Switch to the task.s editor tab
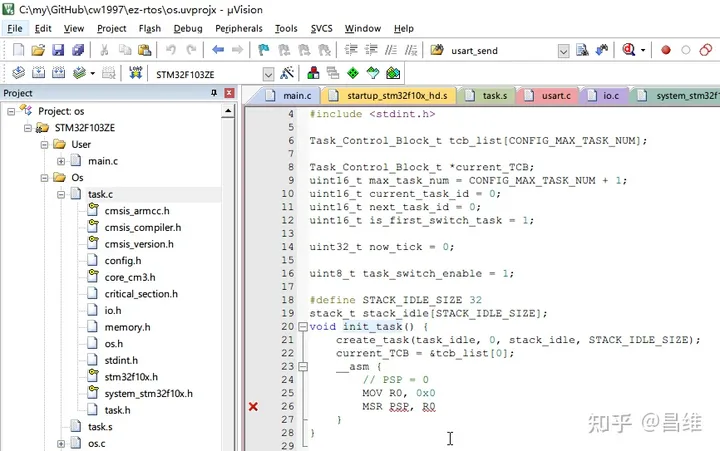Viewport: 720px width, 451px height. pos(488,96)
